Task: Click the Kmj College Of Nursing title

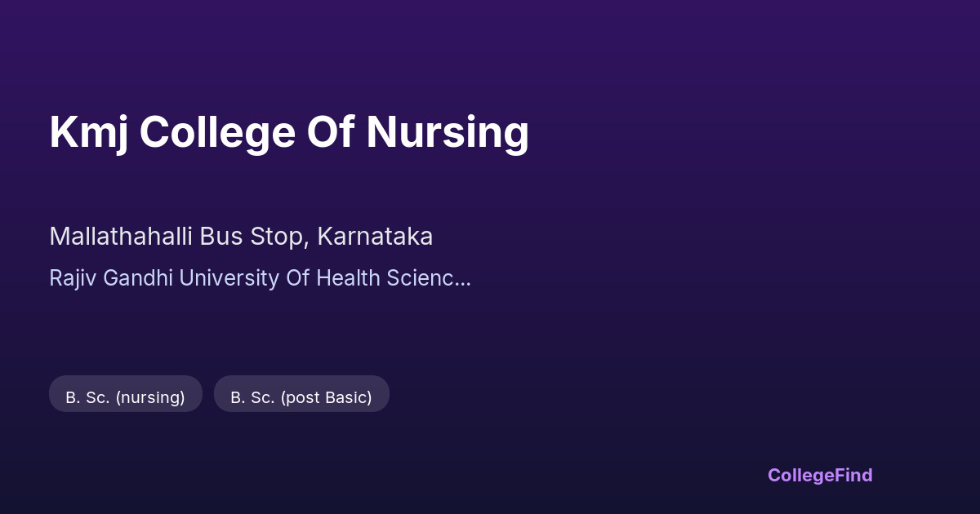Action: click(x=289, y=132)
